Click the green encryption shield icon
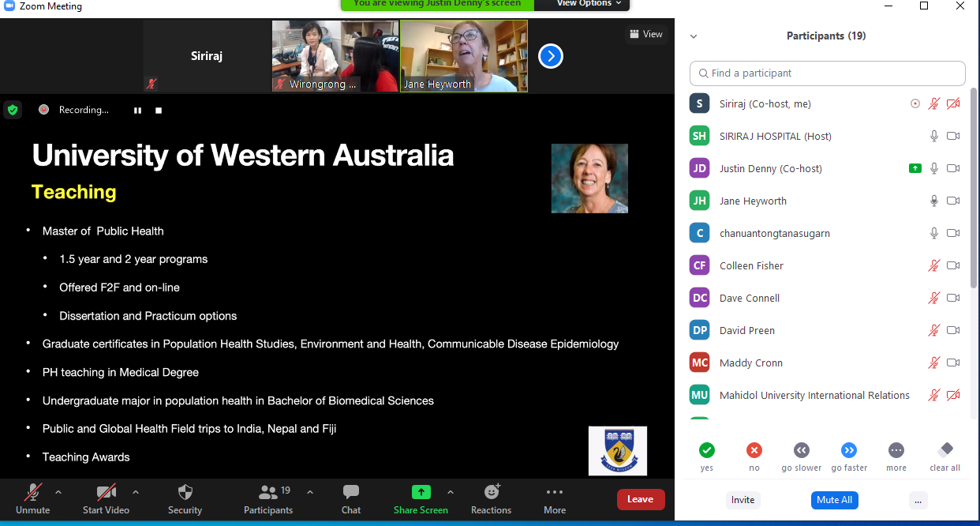Image resolution: width=980 pixels, height=526 pixels. tap(13, 110)
